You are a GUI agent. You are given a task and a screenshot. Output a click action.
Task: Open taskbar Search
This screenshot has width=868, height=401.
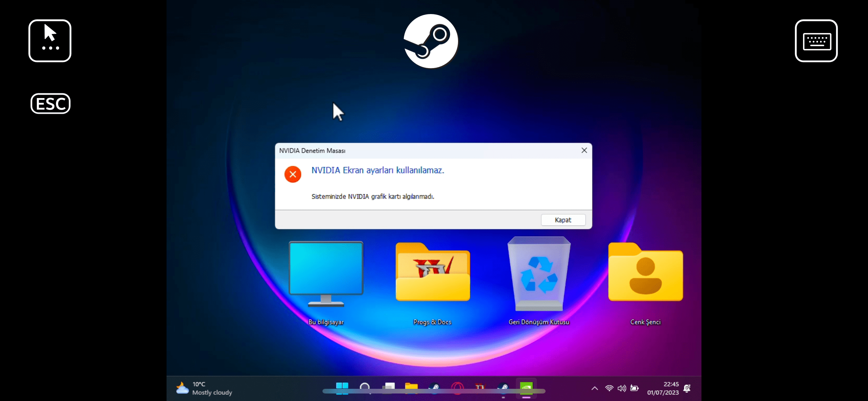click(x=365, y=388)
